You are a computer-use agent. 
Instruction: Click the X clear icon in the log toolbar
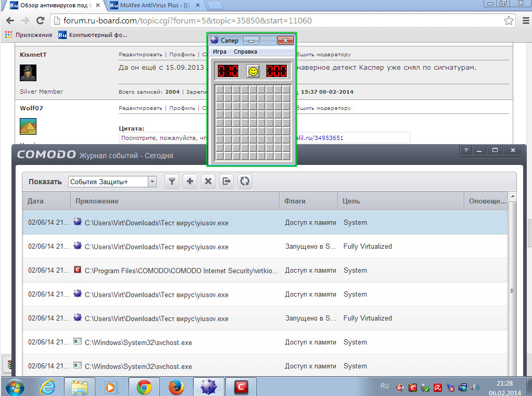click(208, 181)
